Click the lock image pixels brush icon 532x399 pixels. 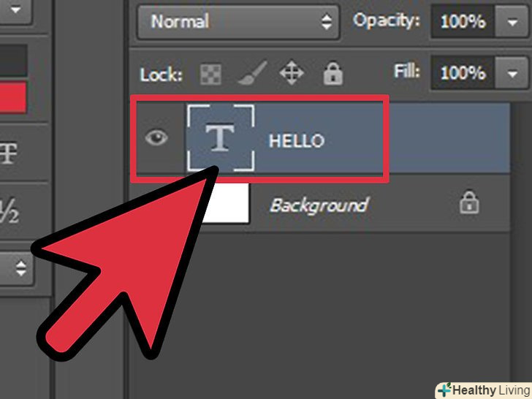(x=252, y=72)
